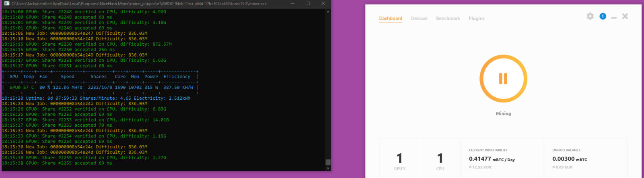Click the ≈ 12.55 EUR estimate
Image resolution: width=644 pixels, height=178 pixels.
(480, 167)
